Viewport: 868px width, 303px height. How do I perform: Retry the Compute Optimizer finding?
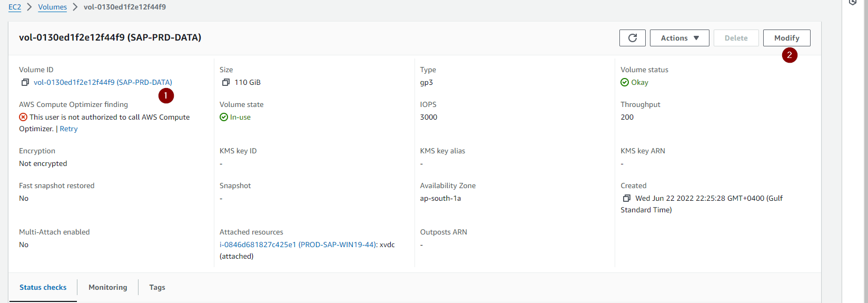tap(68, 129)
